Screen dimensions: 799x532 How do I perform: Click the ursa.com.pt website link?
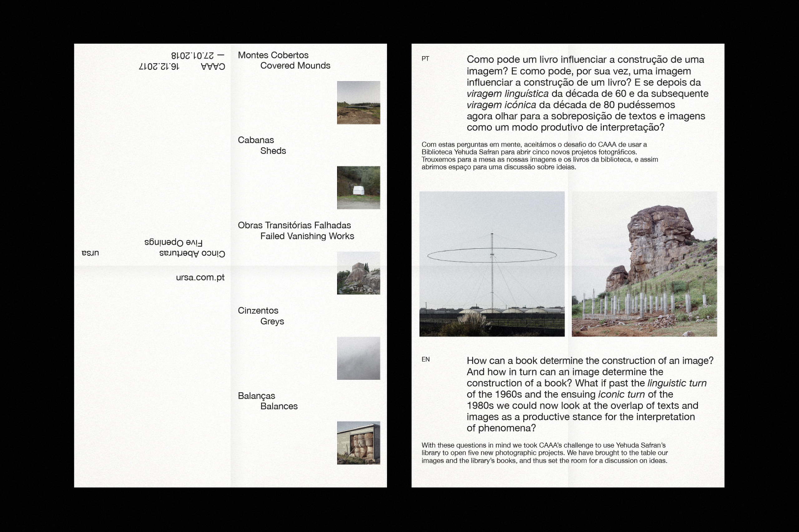(200, 278)
